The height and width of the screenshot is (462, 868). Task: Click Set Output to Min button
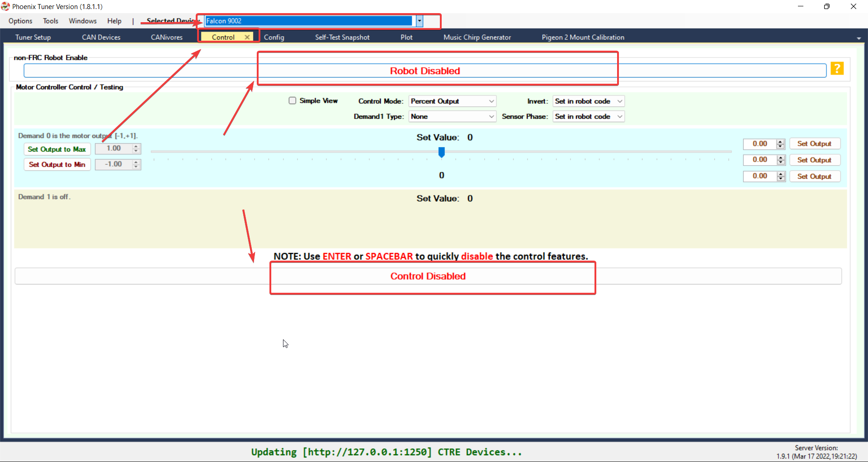pos(57,164)
